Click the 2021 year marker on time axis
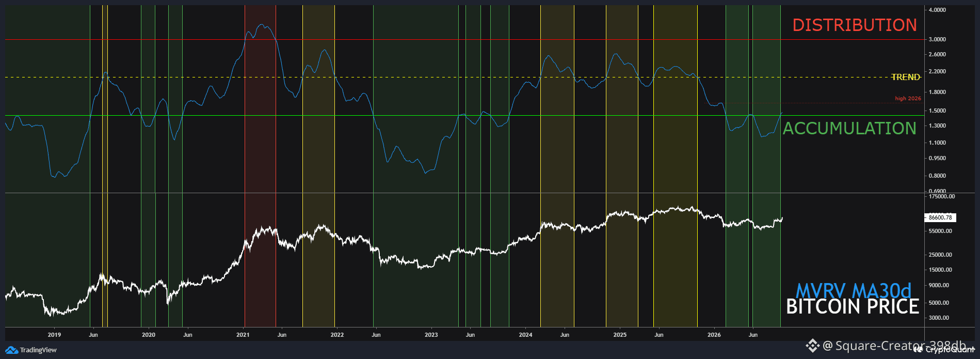This screenshot has width=980, height=359. tap(243, 335)
